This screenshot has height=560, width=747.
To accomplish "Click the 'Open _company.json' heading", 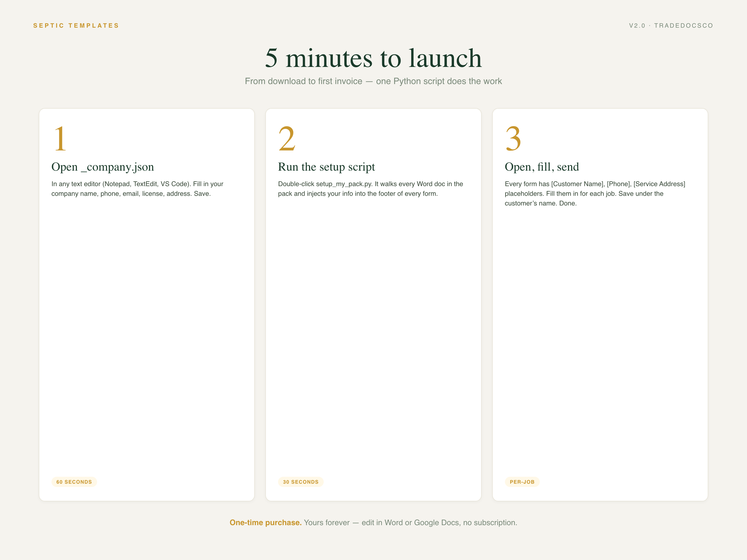I will pyautogui.click(x=103, y=167).
